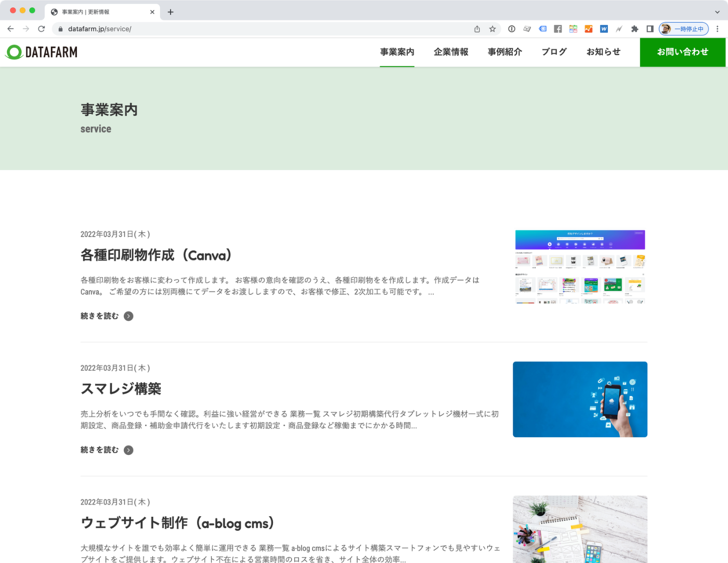Click the お問い合わせ button
Image resolution: width=728 pixels, height=563 pixels.
point(682,52)
